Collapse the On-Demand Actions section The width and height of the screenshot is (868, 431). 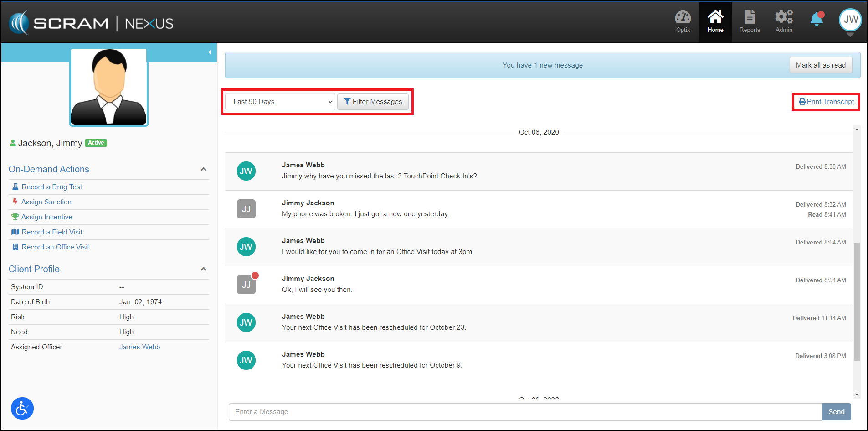coord(204,169)
